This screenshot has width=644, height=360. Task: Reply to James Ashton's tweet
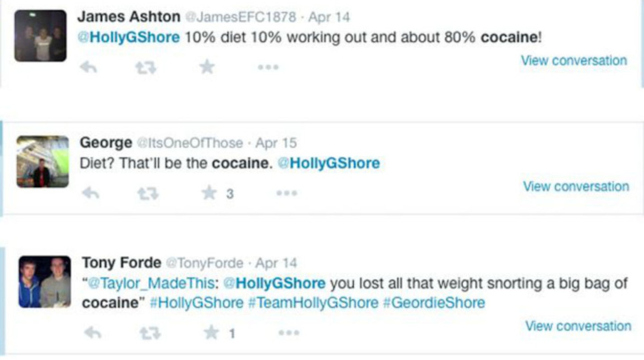click(88, 67)
